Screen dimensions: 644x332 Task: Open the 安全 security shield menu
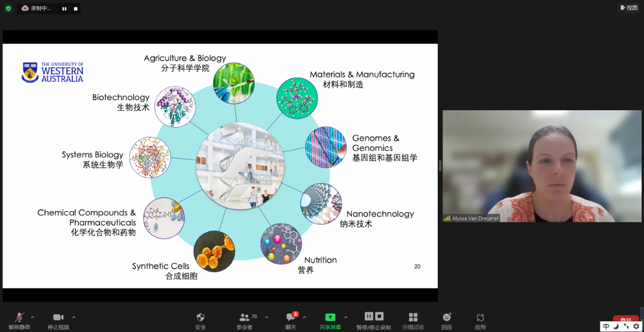(x=200, y=321)
